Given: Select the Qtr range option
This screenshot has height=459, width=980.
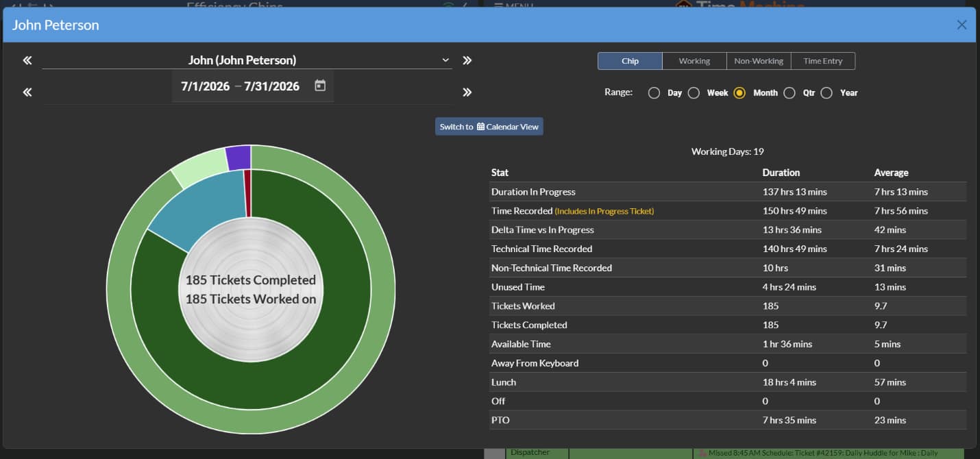Looking at the screenshot, I should (x=789, y=93).
